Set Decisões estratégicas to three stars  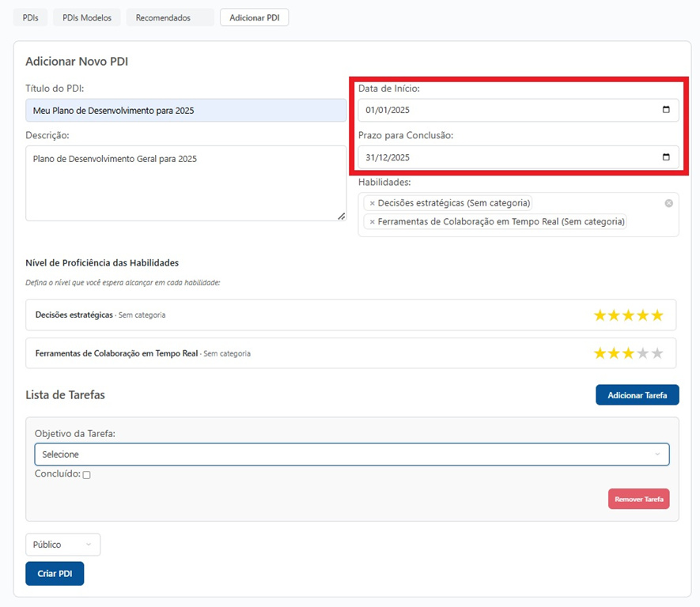(x=629, y=315)
